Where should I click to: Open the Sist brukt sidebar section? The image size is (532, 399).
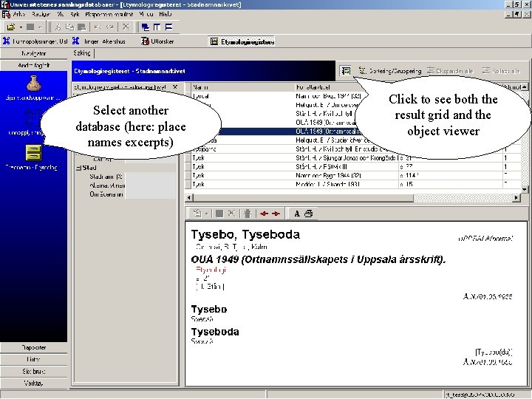click(33, 372)
